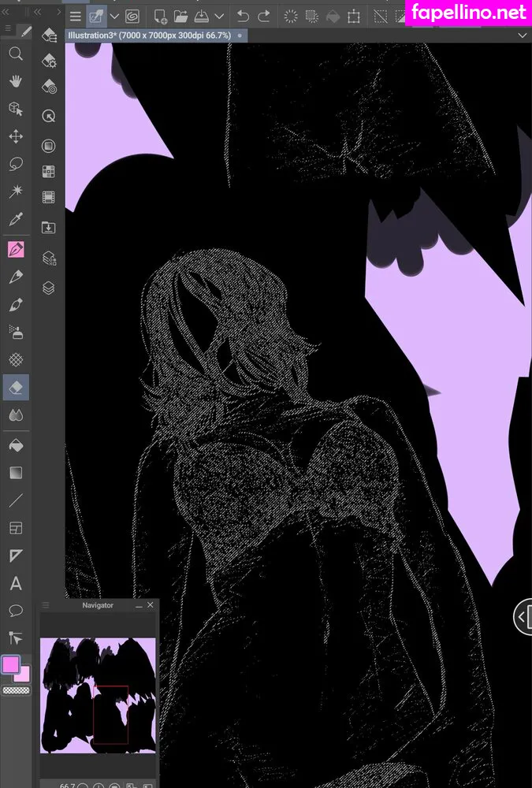This screenshot has height=788, width=532.
Task: Select the Zoom magnifier tool
Action: point(15,54)
